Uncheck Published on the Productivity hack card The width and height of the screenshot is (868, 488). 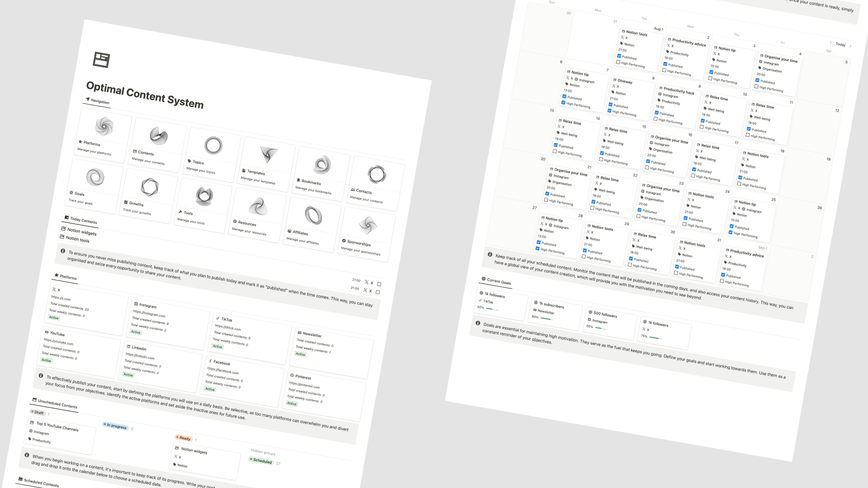(x=656, y=113)
